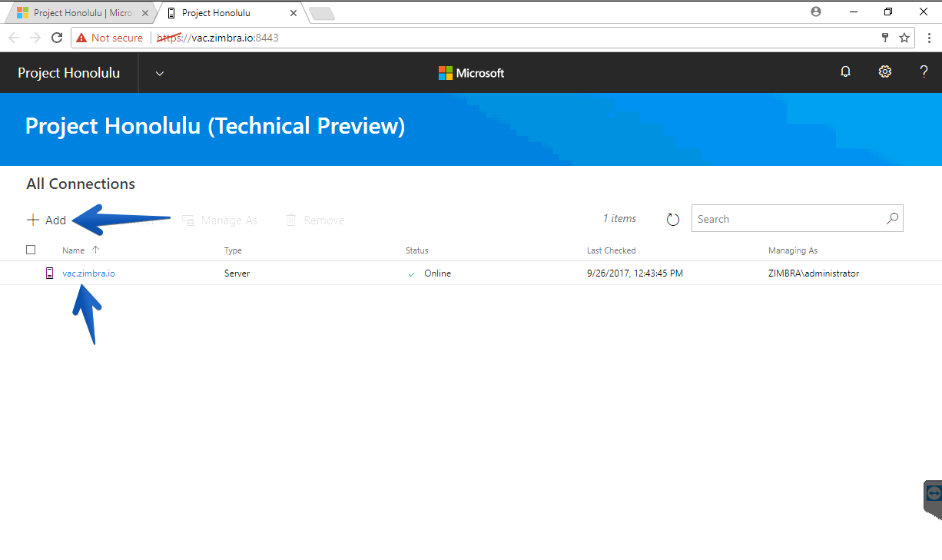Click the 9/26/2017, 12:43:45 PM timestamp
This screenshot has width=942, height=560.
635,273
